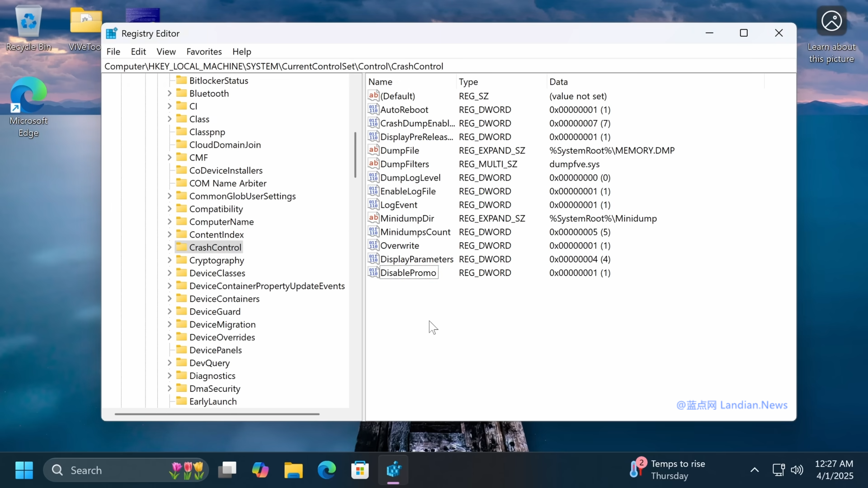Click the EnableLogFile DWORD icon
Image resolution: width=868 pixels, height=488 pixels.
coord(373,191)
